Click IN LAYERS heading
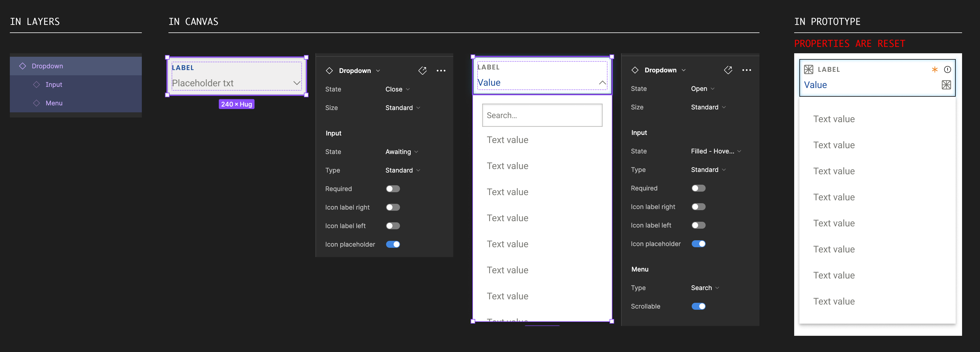The height and width of the screenshot is (352, 980). [35, 22]
